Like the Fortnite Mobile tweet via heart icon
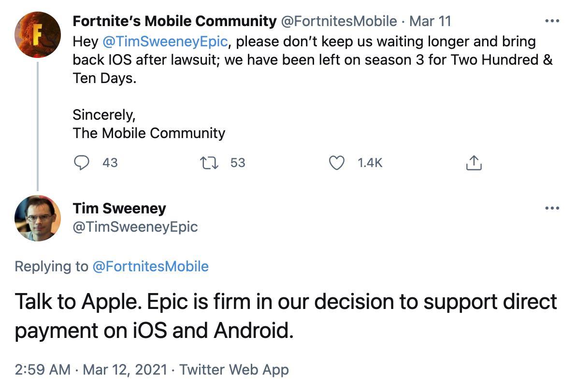The height and width of the screenshot is (392, 575). [338, 163]
